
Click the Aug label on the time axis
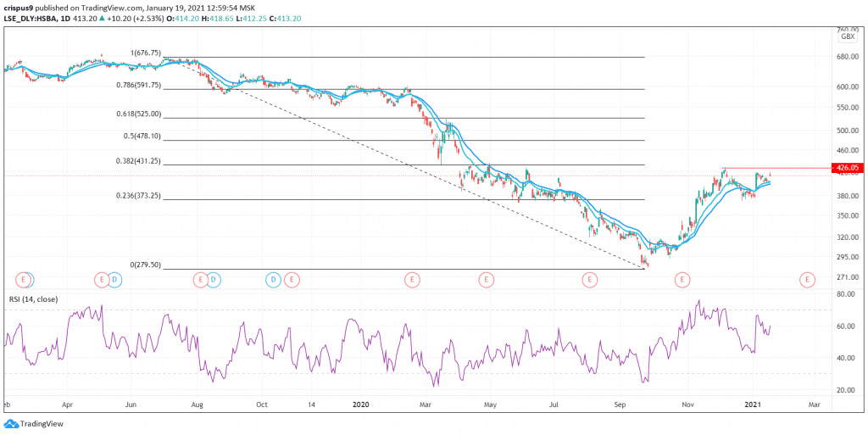coord(198,405)
